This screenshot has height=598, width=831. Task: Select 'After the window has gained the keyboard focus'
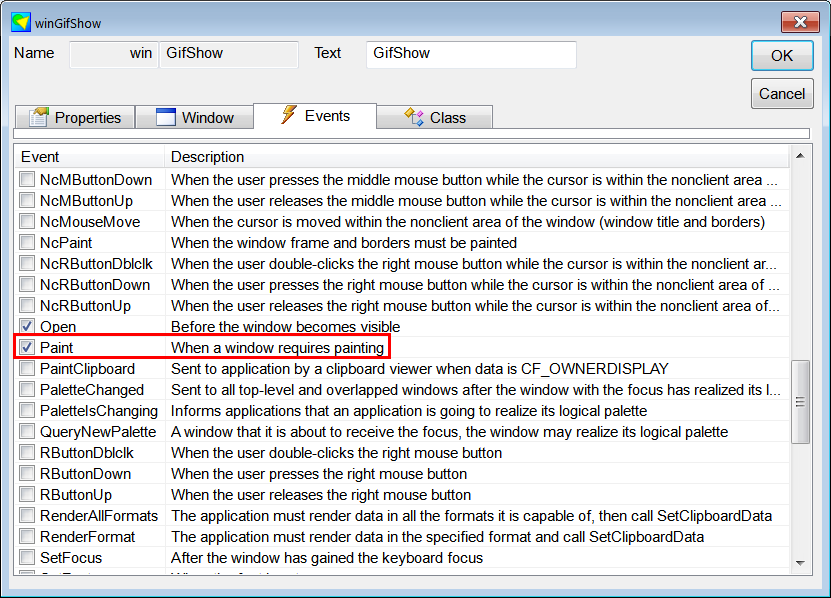click(x=326, y=558)
